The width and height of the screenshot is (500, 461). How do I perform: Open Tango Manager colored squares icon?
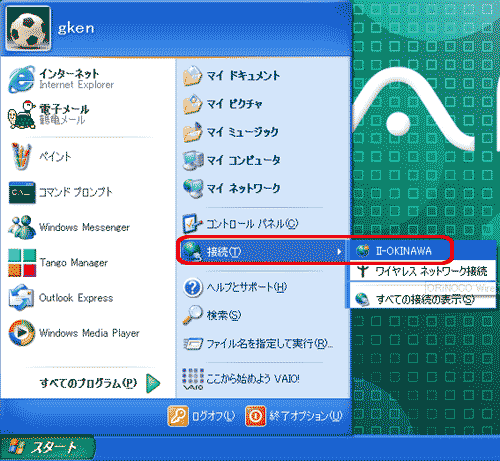tap(22, 263)
